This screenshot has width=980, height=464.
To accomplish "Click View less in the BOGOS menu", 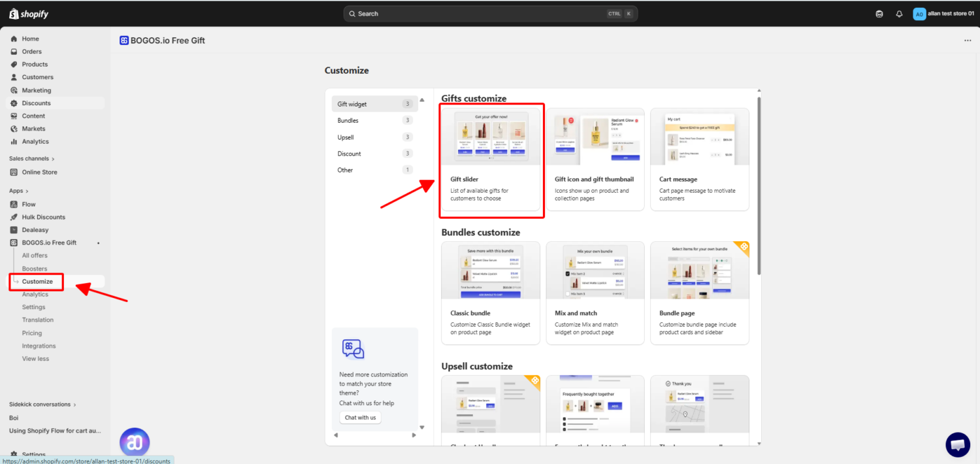I will [35, 358].
